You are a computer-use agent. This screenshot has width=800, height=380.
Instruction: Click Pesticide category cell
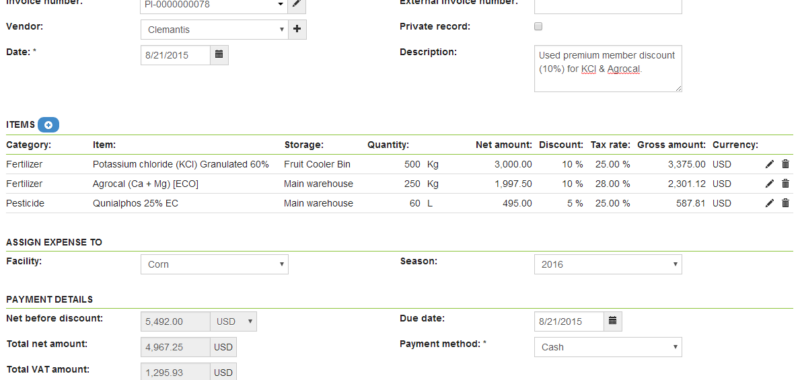25,203
